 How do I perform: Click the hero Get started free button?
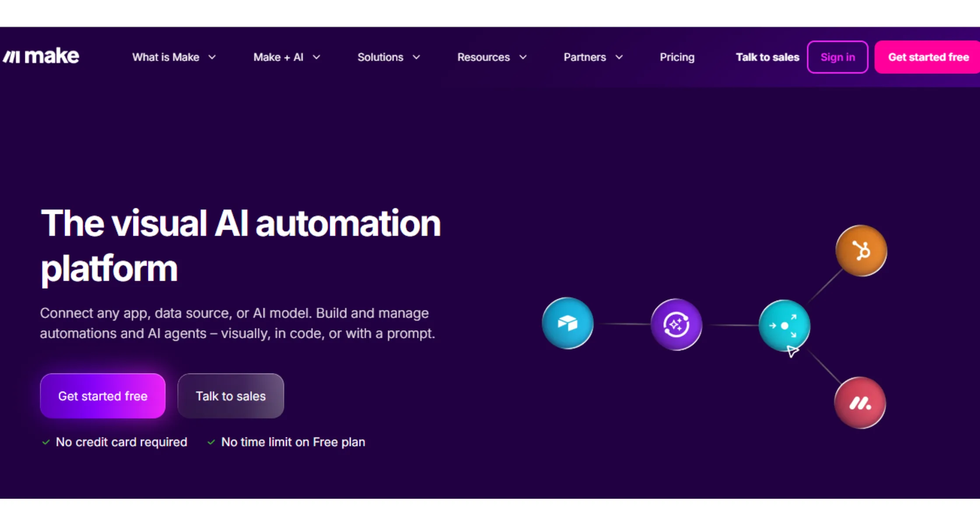[103, 396]
